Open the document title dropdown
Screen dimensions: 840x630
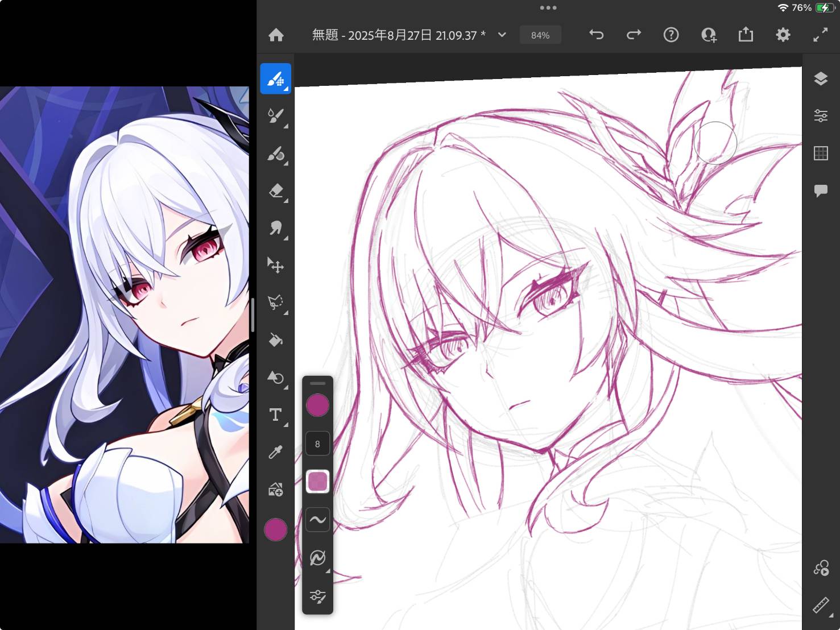click(x=502, y=35)
